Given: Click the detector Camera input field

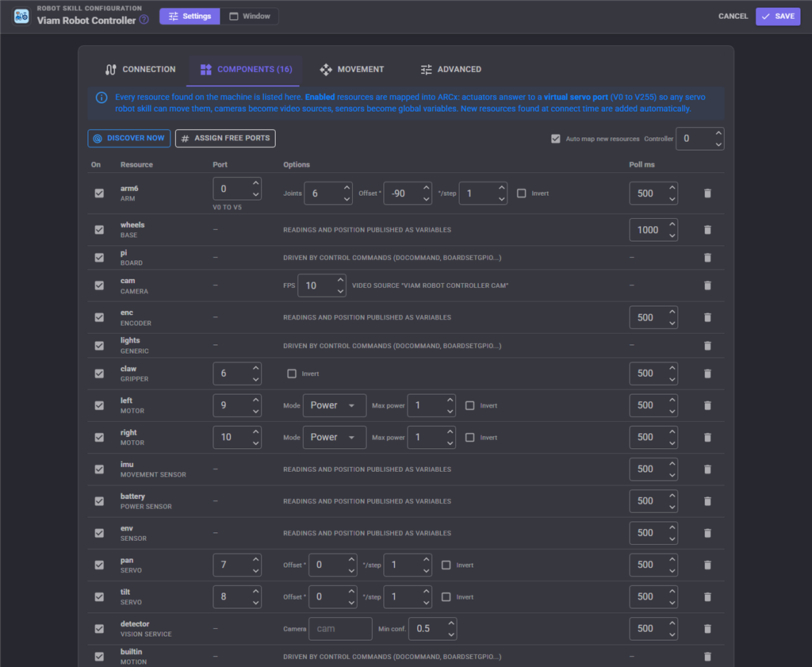Looking at the screenshot, I should coord(340,629).
